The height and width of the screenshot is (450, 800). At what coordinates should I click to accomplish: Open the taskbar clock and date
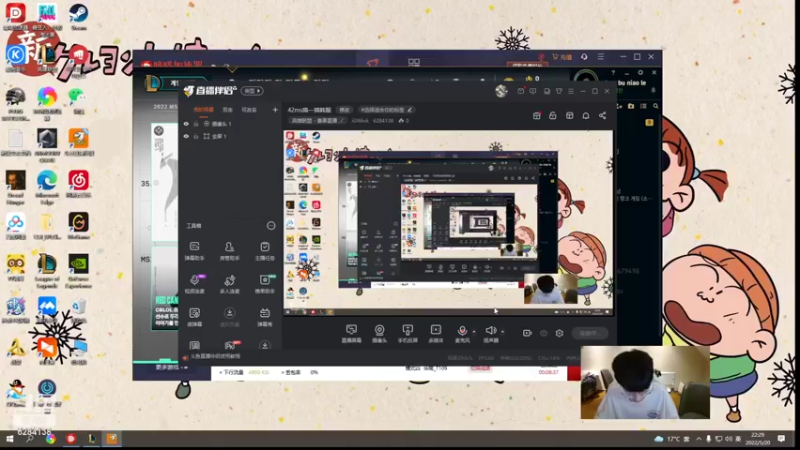pos(758,439)
